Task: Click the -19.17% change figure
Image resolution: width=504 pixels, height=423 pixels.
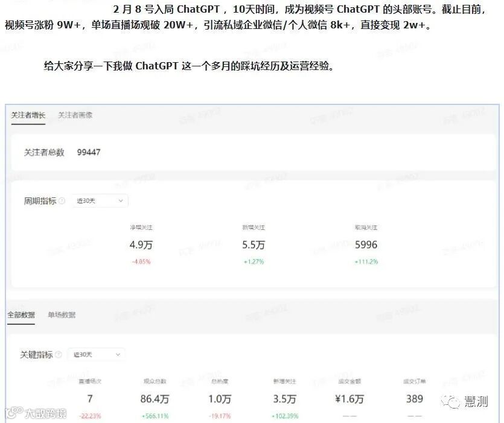Action: [x=220, y=416]
